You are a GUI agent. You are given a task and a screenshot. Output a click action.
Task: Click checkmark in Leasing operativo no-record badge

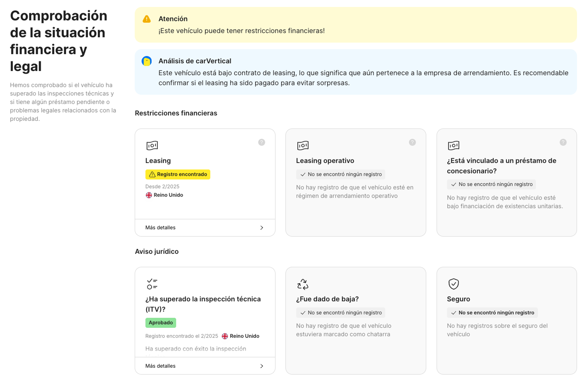(303, 174)
